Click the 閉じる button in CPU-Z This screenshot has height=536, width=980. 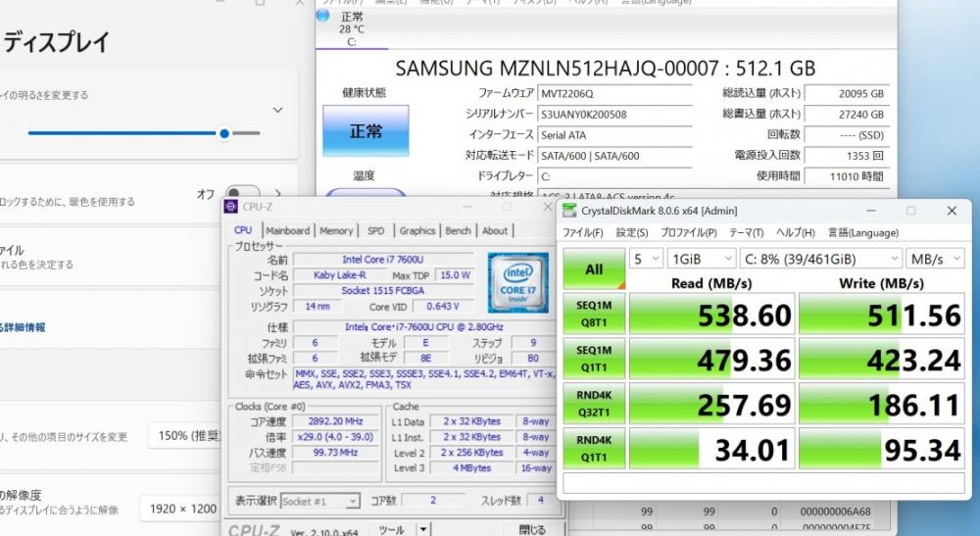pyautogui.click(x=532, y=530)
